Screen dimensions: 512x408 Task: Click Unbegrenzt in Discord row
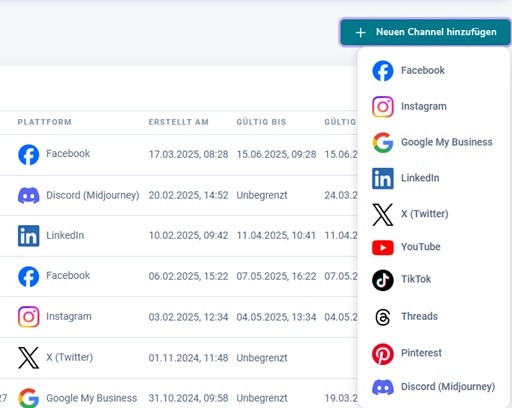[262, 195]
